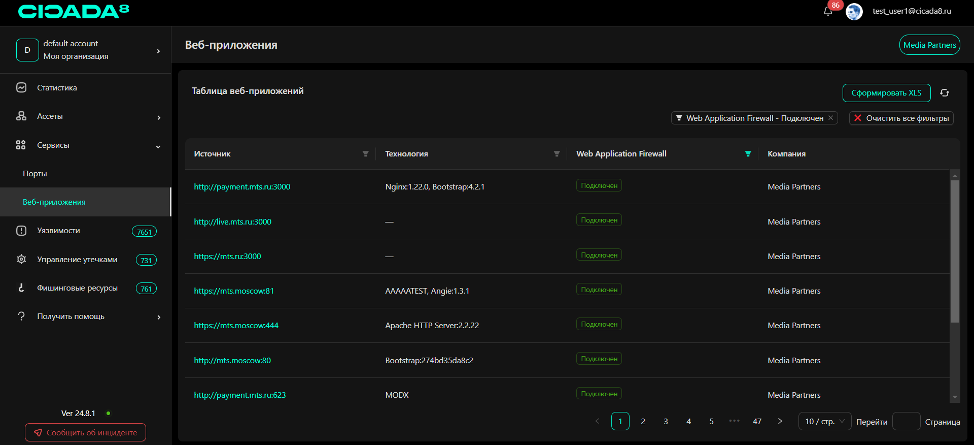Image resolution: width=974 pixels, height=445 pixels.
Task: Collapse the Сервисы sidebar section
Action: (159, 146)
